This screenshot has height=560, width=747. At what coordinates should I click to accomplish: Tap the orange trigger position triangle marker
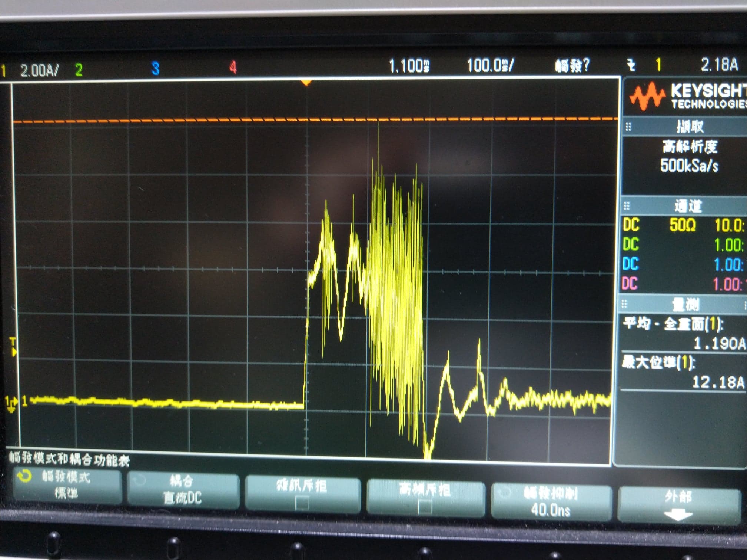[306, 83]
